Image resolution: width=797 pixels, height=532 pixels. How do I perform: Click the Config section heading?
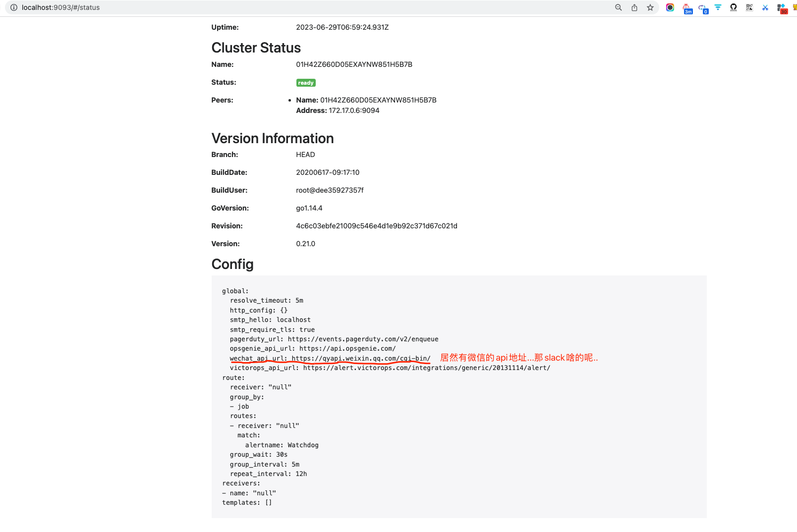point(232,264)
